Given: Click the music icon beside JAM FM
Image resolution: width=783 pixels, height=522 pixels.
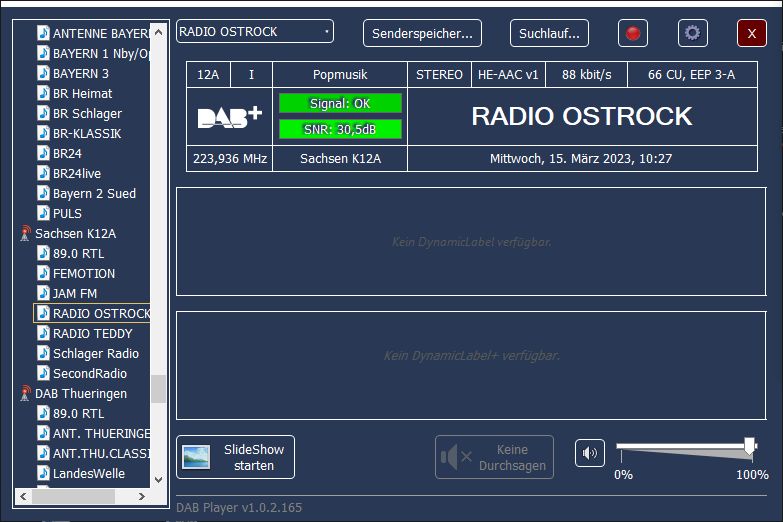Looking at the screenshot, I should (44, 293).
